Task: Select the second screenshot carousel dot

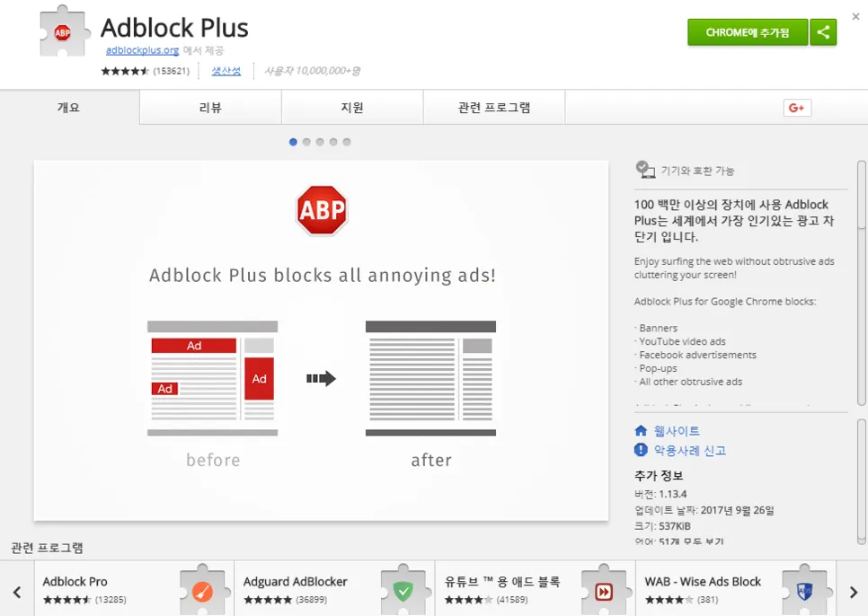Action: (x=306, y=142)
